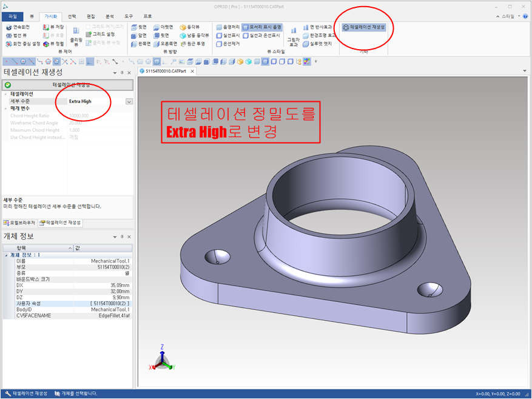
Task: Open the 파일 menu button
Action: pyautogui.click(x=12, y=16)
